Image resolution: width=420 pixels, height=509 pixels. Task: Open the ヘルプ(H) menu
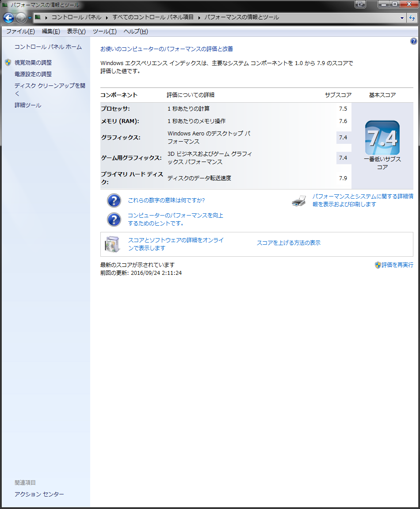[136, 31]
